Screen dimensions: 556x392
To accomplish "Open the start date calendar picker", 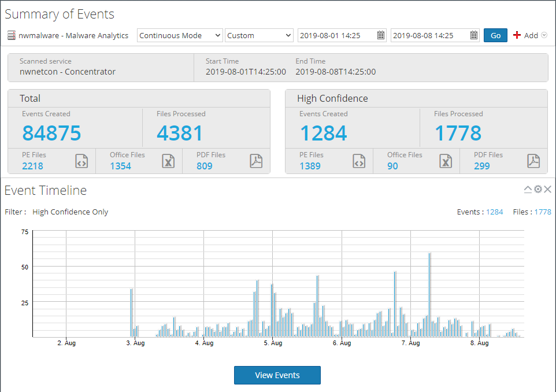I will coord(381,35).
